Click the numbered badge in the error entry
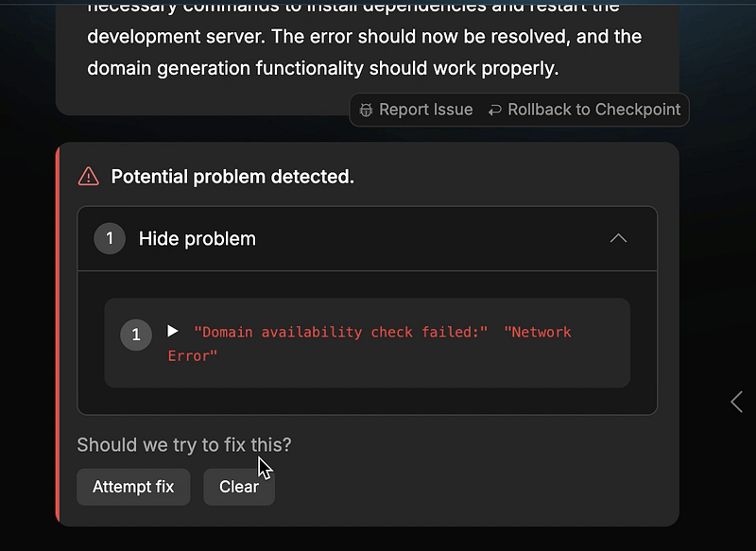Viewport: 756px width, 551px height. [136, 335]
